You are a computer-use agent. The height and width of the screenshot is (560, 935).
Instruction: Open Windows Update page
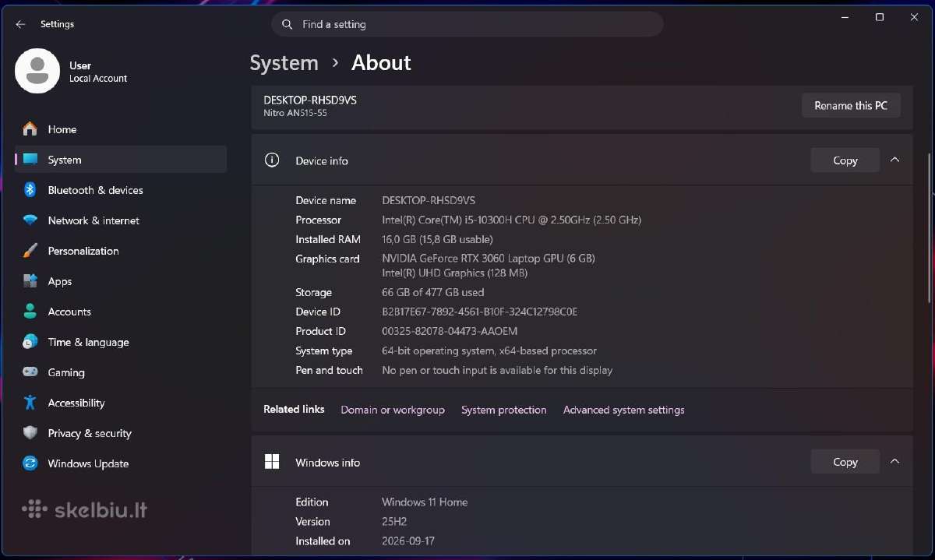tap(121, 463)
